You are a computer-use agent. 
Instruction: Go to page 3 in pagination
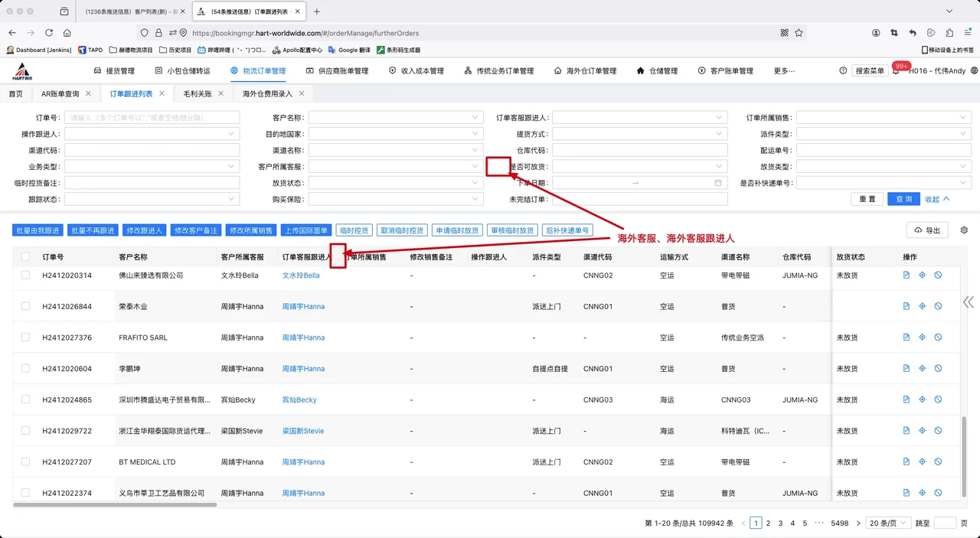click(780, 523)
